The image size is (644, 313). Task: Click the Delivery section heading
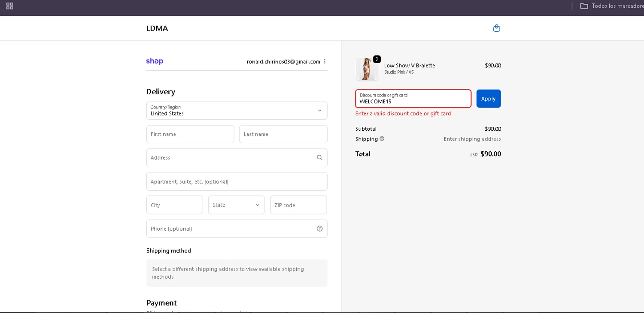(x=161, y=92)
